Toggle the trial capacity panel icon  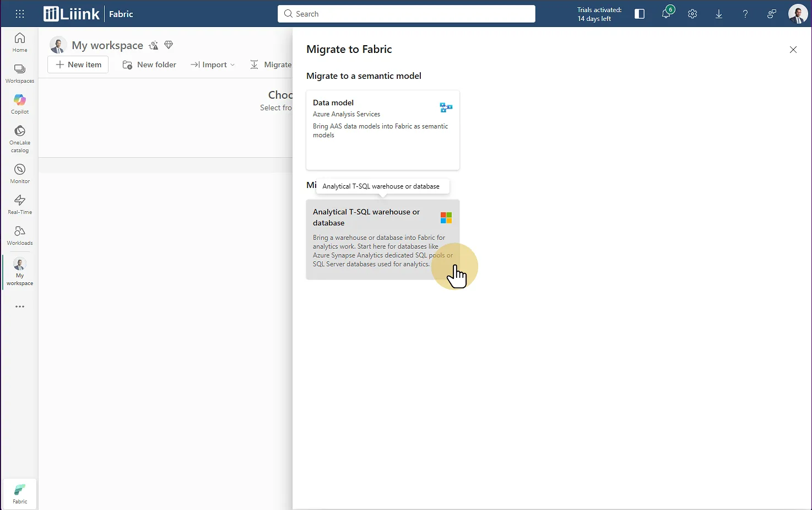(640, 14)
